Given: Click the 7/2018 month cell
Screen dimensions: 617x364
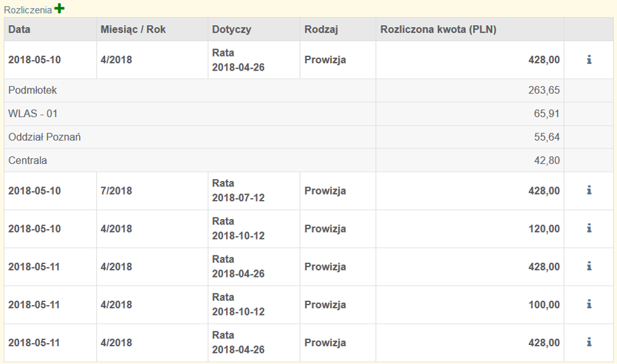Looking at the screenshot, I should click(x=116, y=190).
